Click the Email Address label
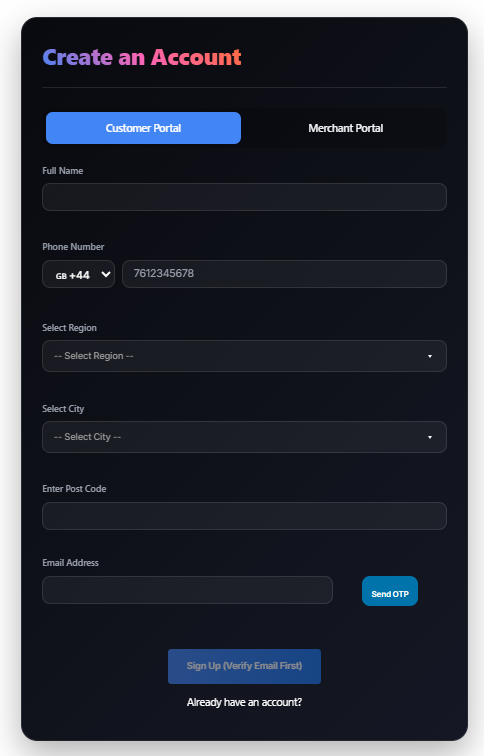484x756 pixels. (x=70, y=563)
